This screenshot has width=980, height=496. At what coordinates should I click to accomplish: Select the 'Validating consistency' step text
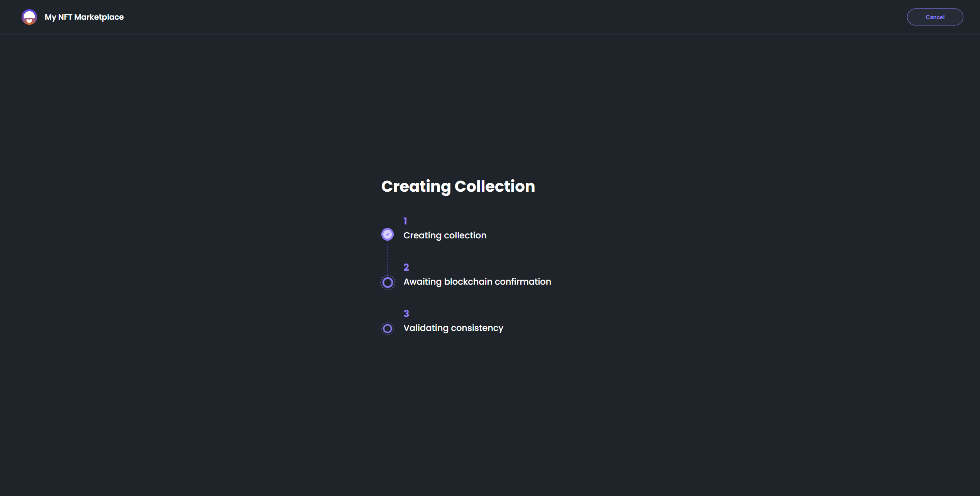(x=453, y=328)
